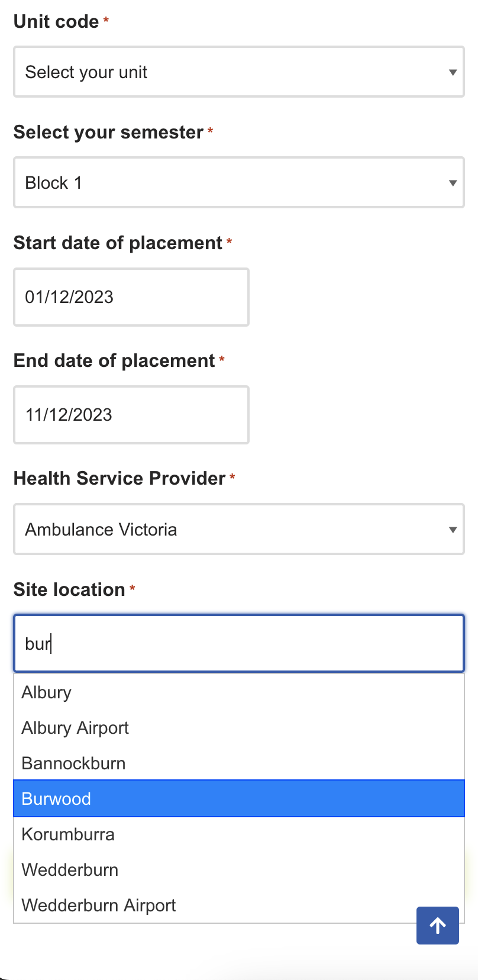Select Albury Airport from the list

[75, 728]
